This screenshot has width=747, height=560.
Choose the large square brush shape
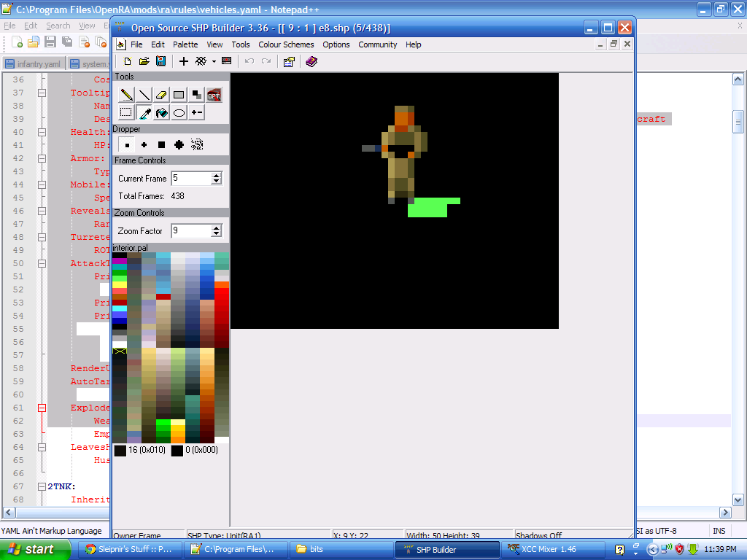point(161,145)
